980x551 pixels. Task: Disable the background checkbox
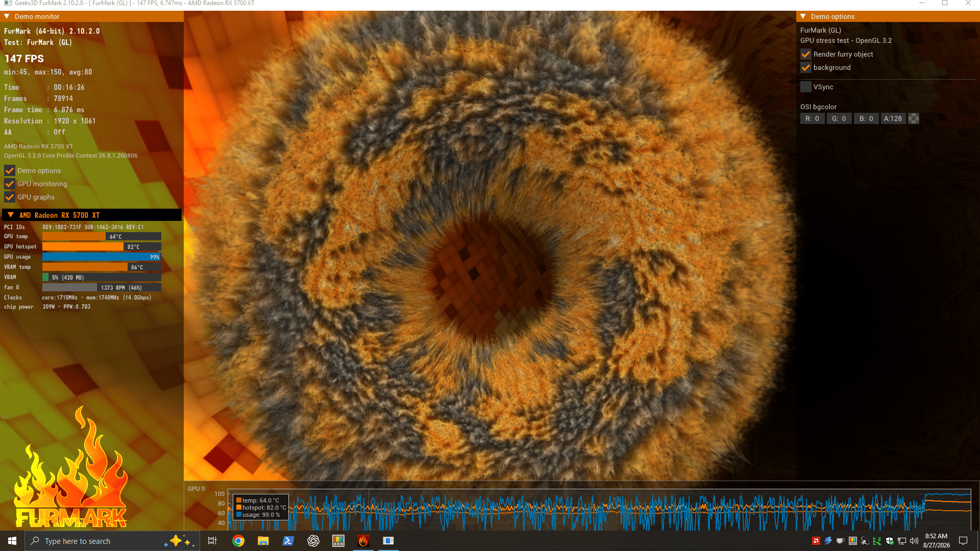click(805, 67)
